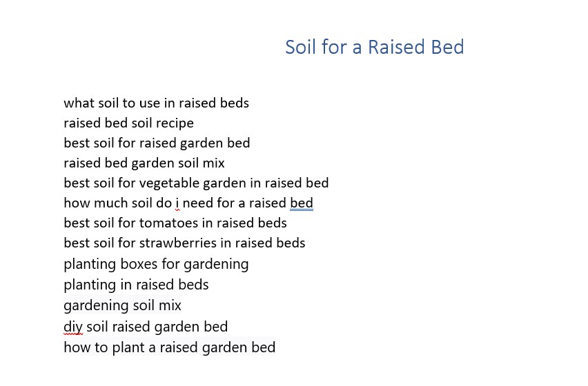This screenshot has width=588, height=386.
Task: Click the line about strawberries in raised beds
Action: [184, 243]
